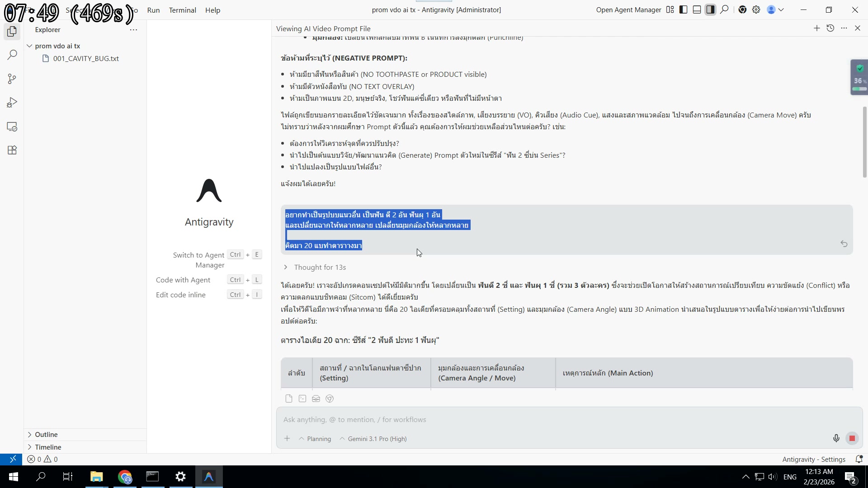Viewport: 868px width, 488px height.
Task: Open Run and Debug view icon
Action: 12,103
